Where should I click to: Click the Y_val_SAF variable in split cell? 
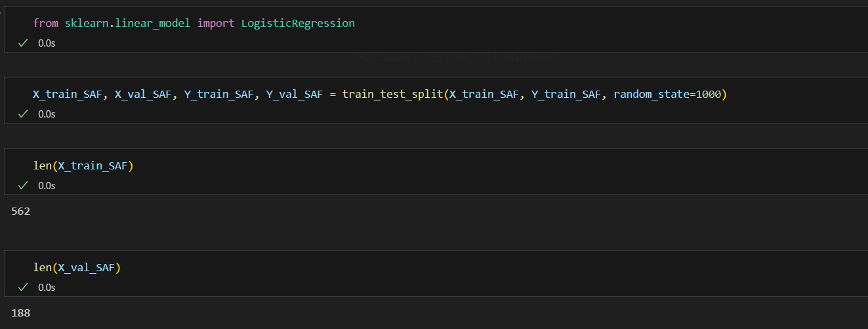295,95
